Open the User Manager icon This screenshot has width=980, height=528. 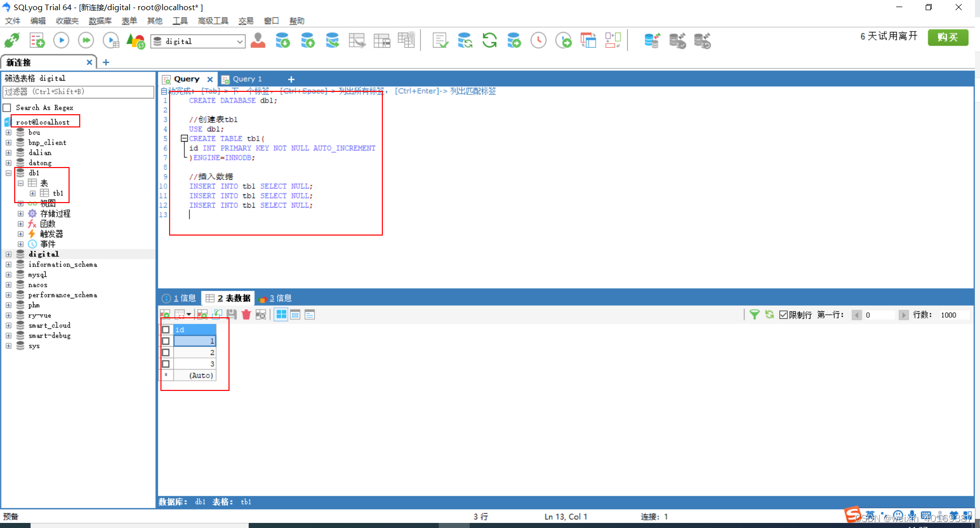(x=258, y=41)
